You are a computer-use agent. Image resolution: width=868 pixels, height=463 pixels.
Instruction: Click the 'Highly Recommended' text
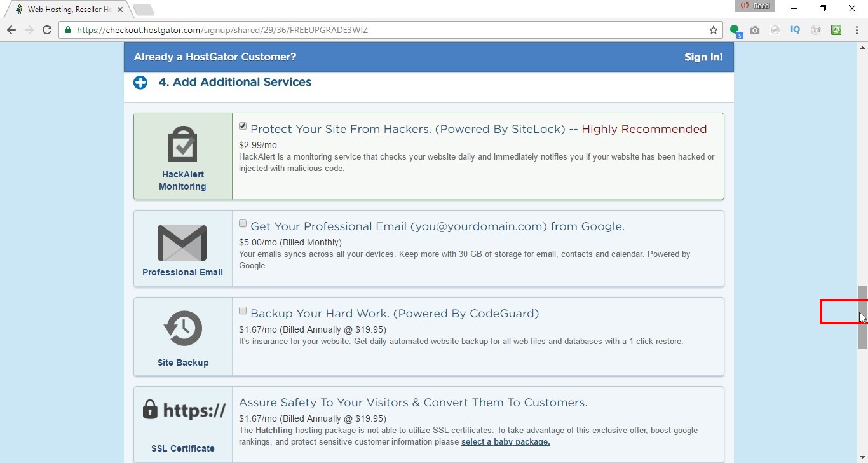pyautogui.click(x=644, y=129)
